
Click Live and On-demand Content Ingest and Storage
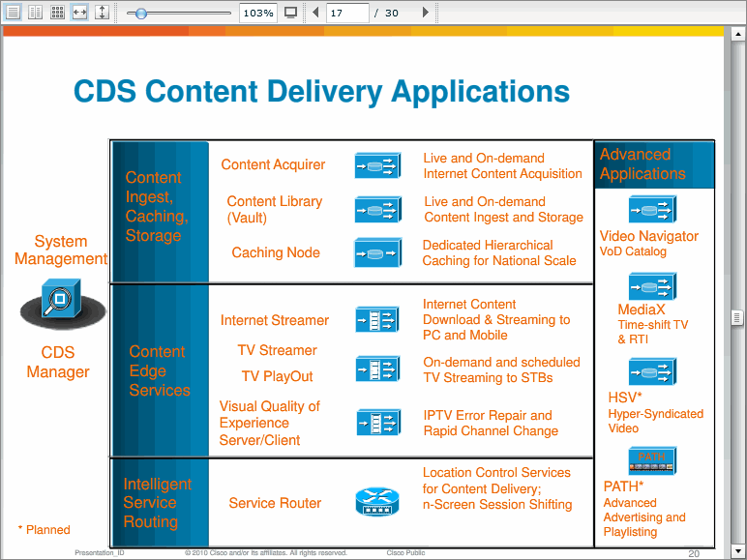click(x=503, y=209)
